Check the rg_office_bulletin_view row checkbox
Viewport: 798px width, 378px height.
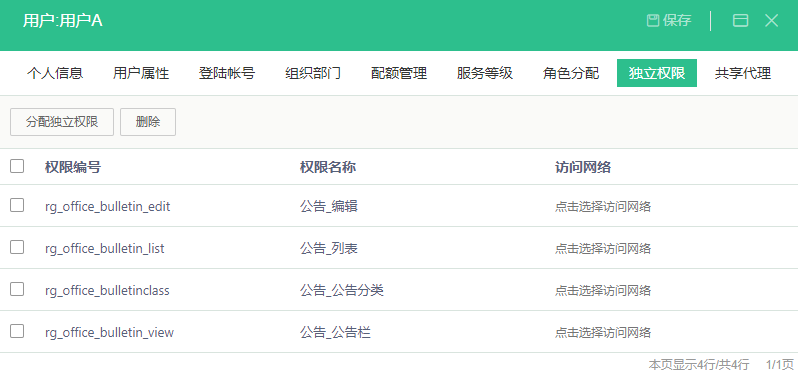pyautogui.click(x=17, y=331)
